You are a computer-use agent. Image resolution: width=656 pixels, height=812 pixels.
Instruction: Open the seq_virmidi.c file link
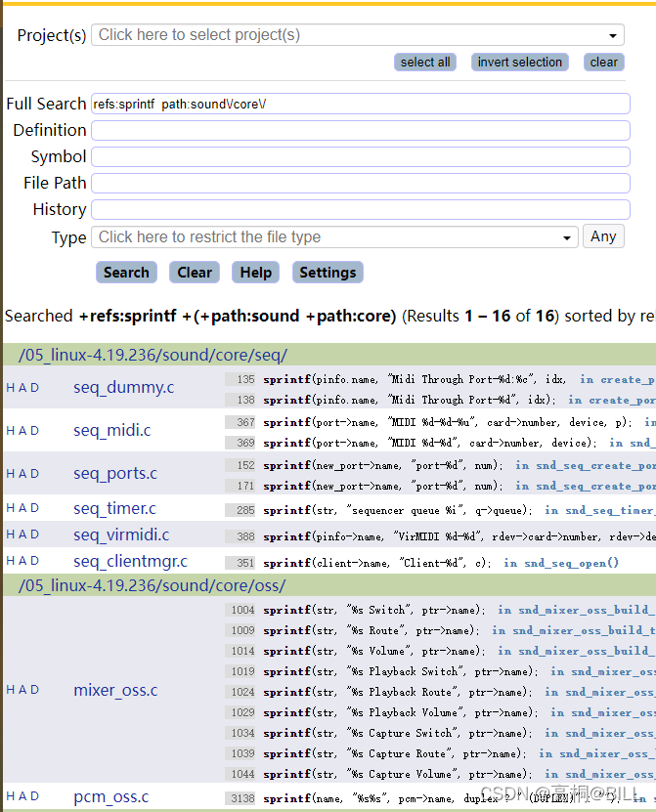click(121, 534)
